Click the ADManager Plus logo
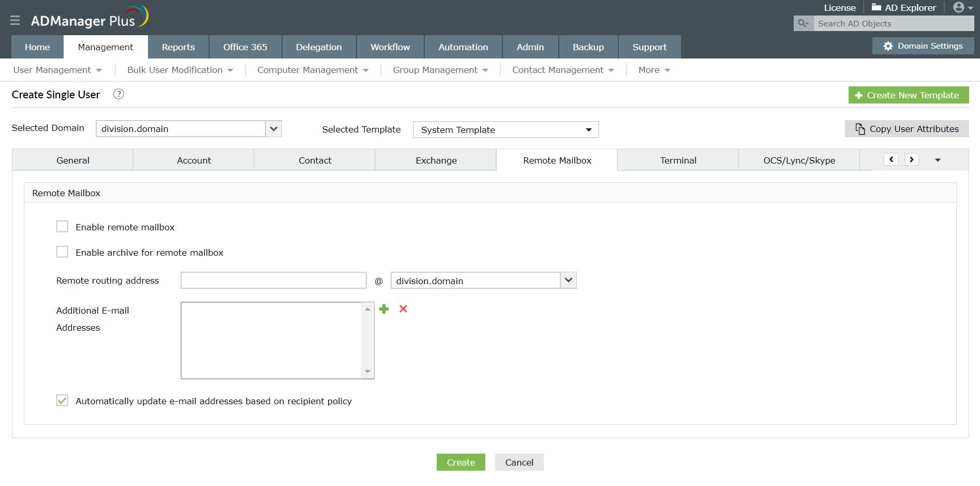Image resolution: width=980 pixels, height=486 pixels. [x=90, y=18]
